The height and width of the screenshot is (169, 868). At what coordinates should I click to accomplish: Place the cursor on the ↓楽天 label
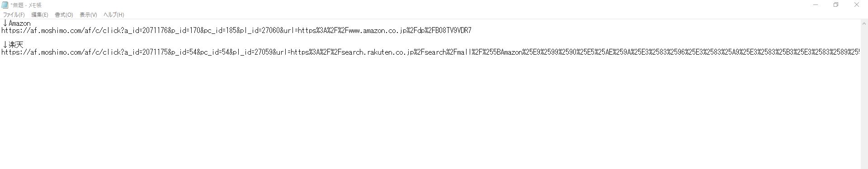[13, 45]
